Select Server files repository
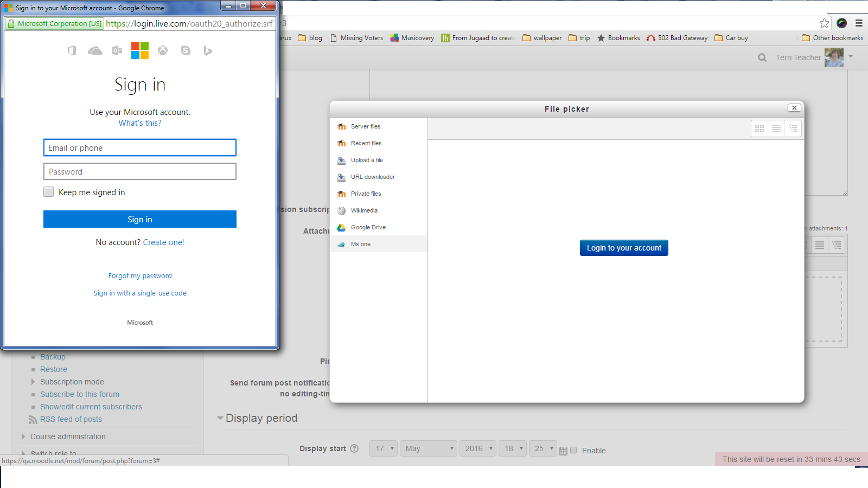This screenshot has width=868, height=488. 379,127
